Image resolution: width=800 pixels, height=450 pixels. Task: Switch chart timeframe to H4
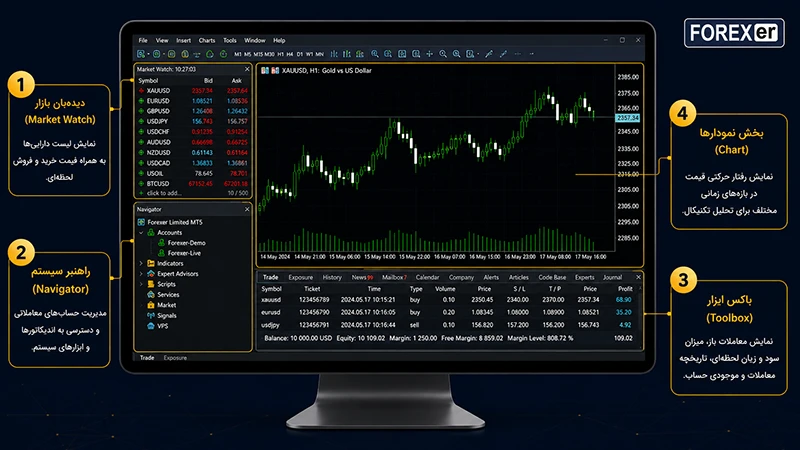(290, 54)
